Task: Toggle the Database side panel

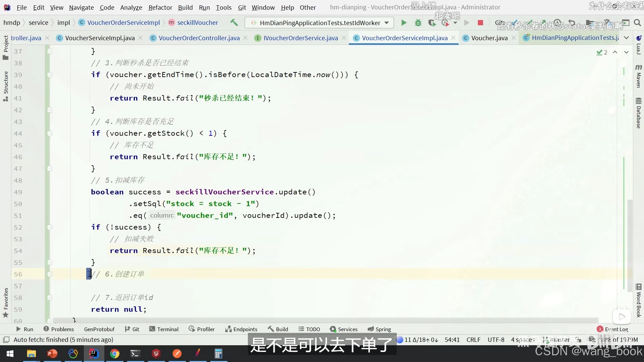Action: [x=639, y=113]
